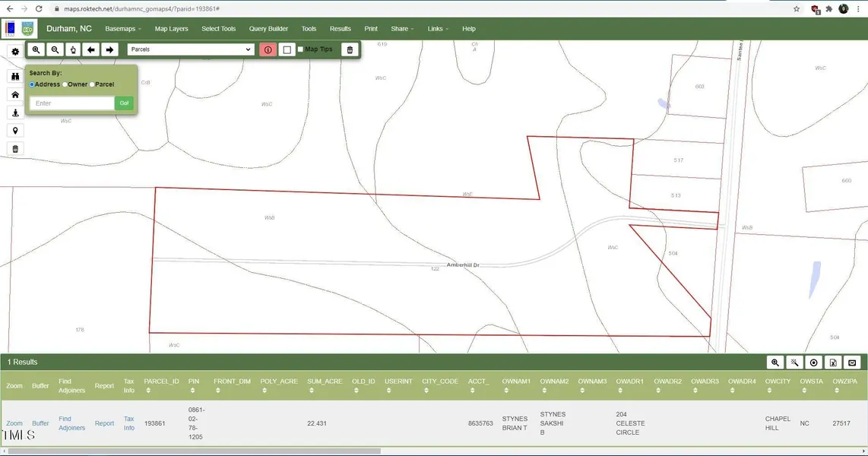
Task: Open the Query Builder menu item
Action: tap(268, 29)
